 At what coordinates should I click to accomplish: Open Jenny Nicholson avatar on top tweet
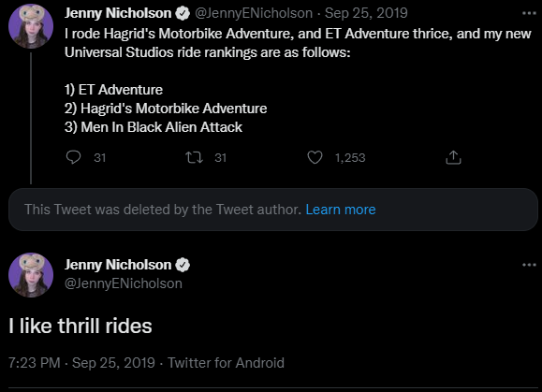[31, 26]
